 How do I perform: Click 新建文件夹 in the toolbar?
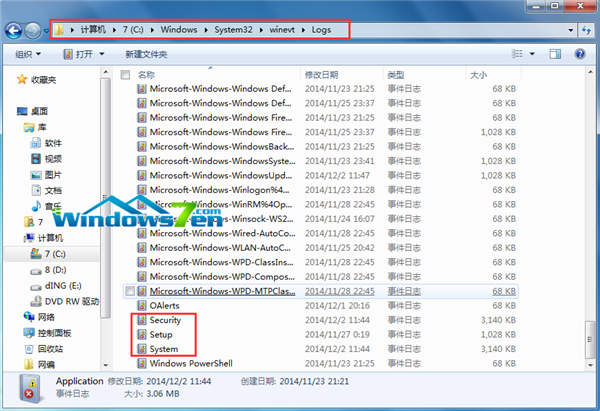pos(146,54)
